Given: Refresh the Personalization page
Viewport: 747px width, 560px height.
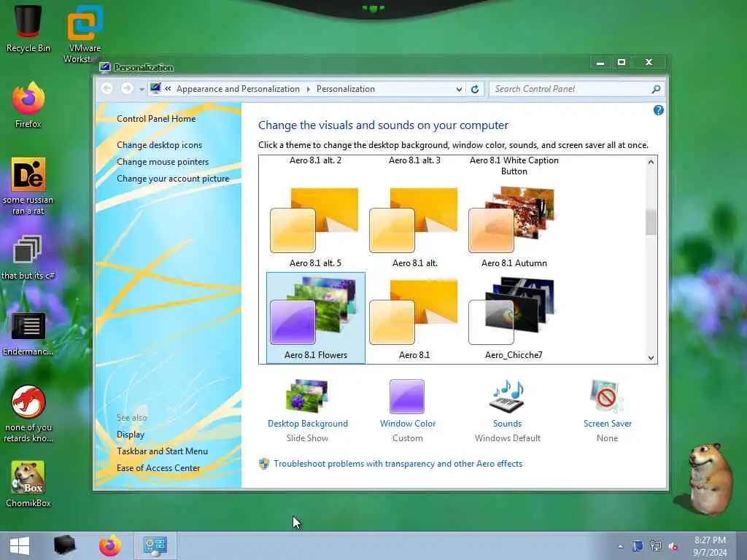Looking at the screenshot, I should [475, 89].
